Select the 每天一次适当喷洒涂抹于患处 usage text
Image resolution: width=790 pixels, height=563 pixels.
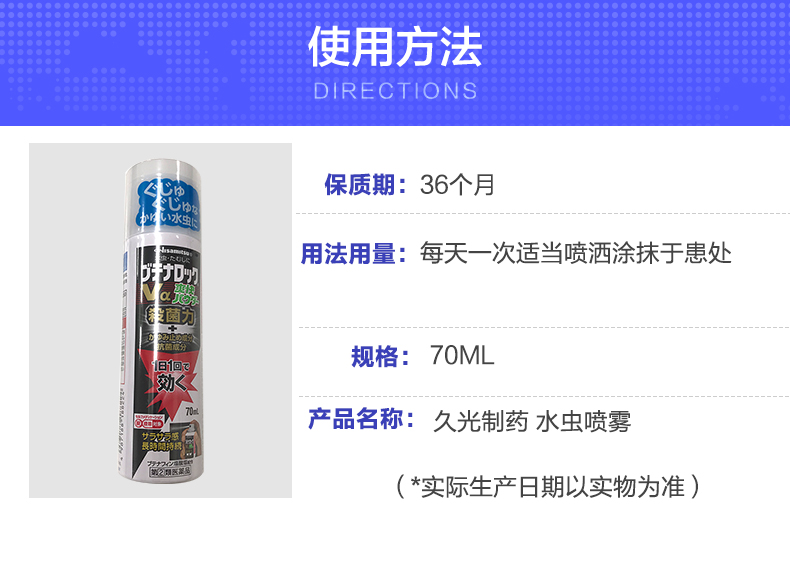(576, 254)
